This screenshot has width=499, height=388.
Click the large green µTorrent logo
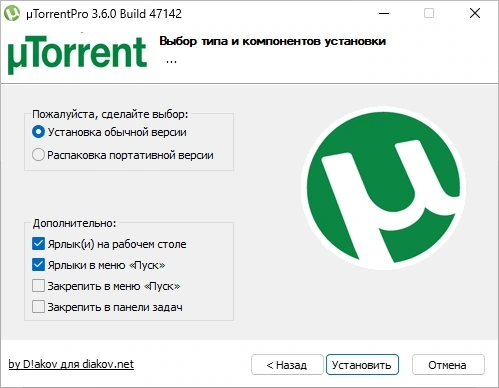[x=384, y=188]
